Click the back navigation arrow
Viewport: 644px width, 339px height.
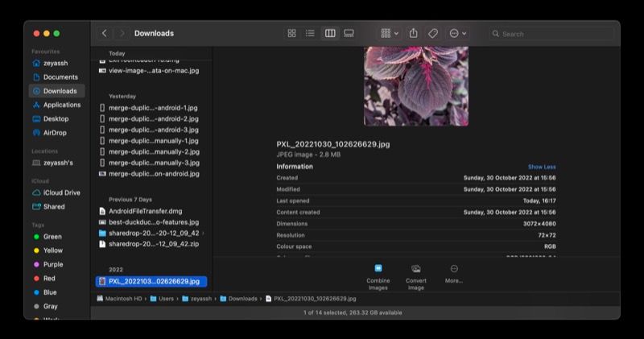pyautogui.click(x=104, y=33)
